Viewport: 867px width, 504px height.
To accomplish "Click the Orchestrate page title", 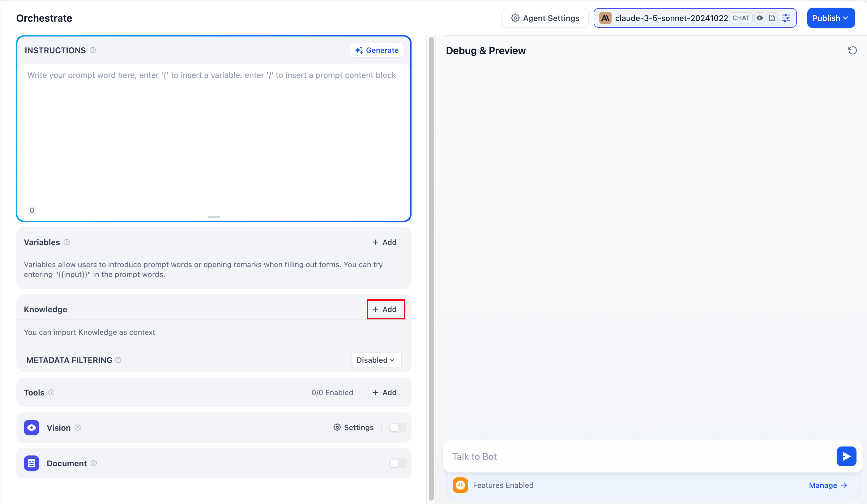I will pyautogui.click(x=45, y=18).
